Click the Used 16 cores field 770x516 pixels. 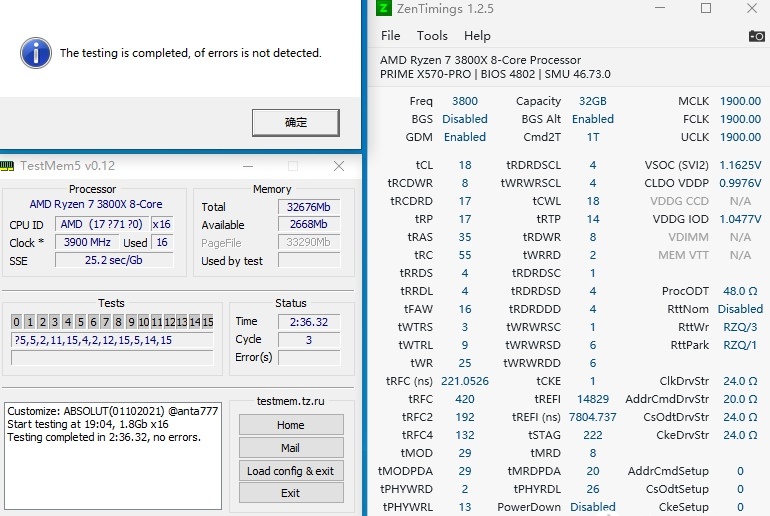pos(162,242)
